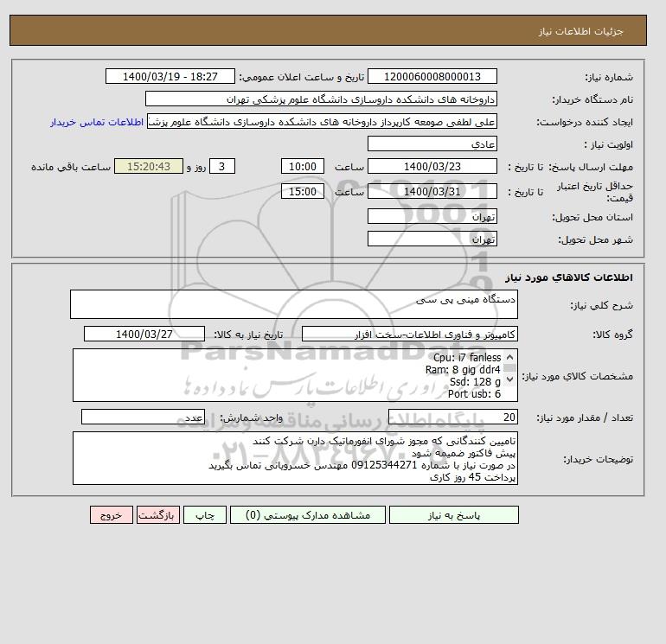The height and width of the screenshot is (644, 666).
Task: Click the priority field عادي
Action: pyautogui.click(x=432, y=143)
